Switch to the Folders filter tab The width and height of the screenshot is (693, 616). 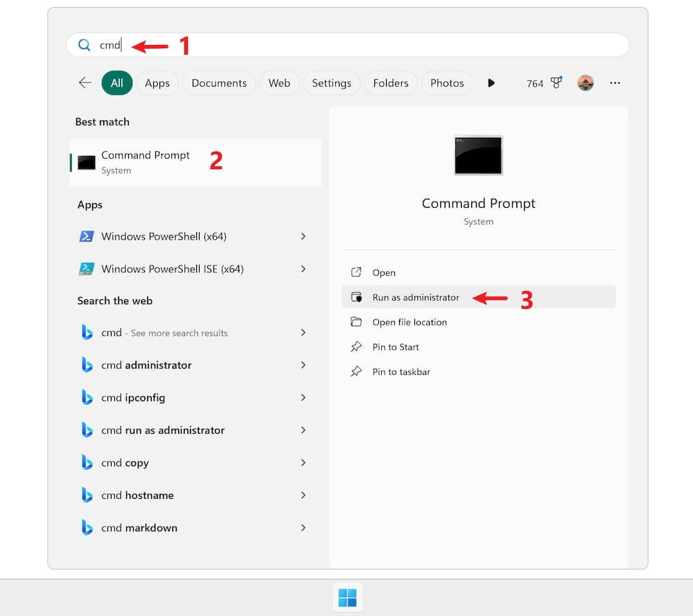[x=391, y=83]
